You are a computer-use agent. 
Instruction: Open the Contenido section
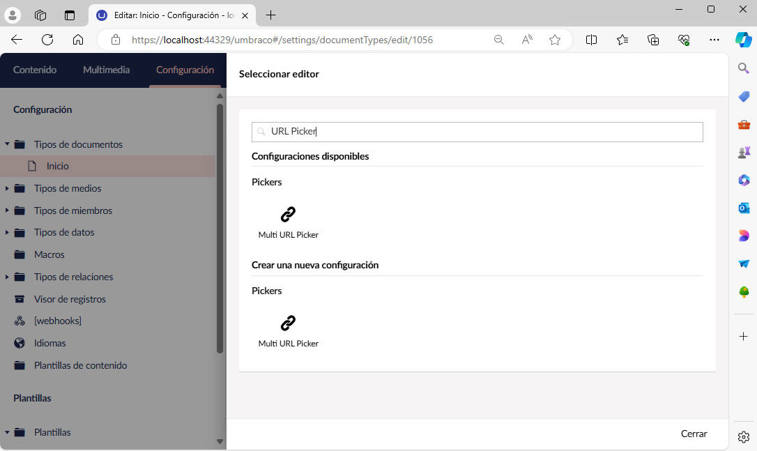point(35,70)
